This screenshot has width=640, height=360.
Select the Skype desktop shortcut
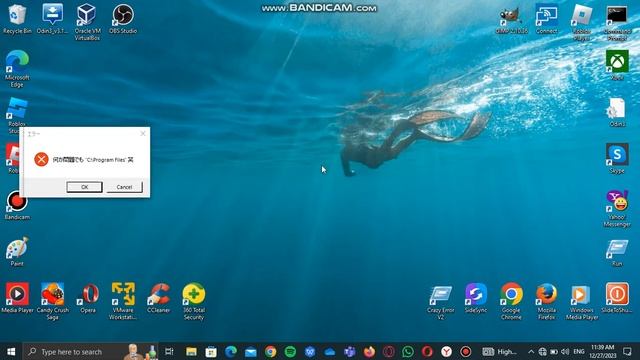(x=617, y=159)
